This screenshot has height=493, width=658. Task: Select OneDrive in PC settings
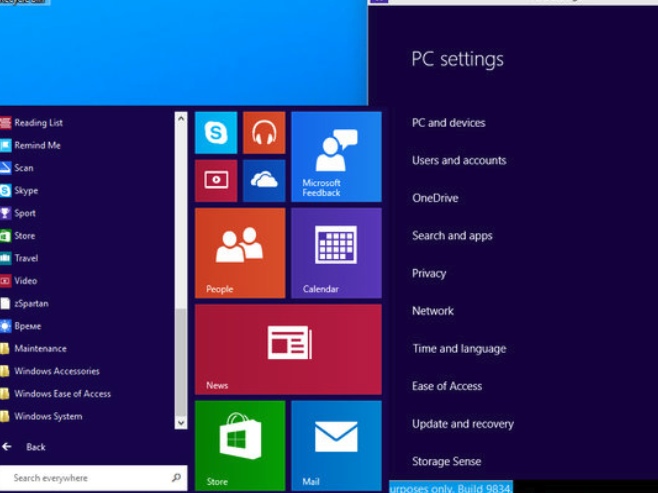pos(435,198)
